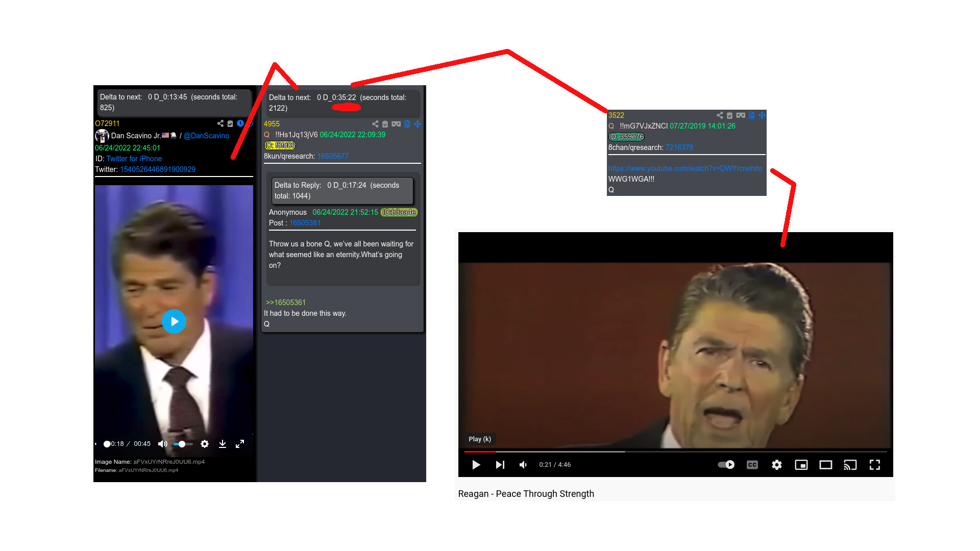Click the red YouTube progress bar
Screen dimensions: 980x551
(x=480, y=452)
